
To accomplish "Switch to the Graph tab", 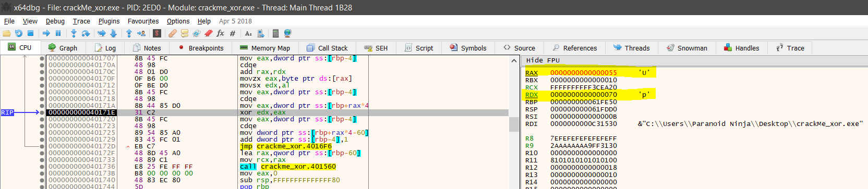I will click(63, 48).
